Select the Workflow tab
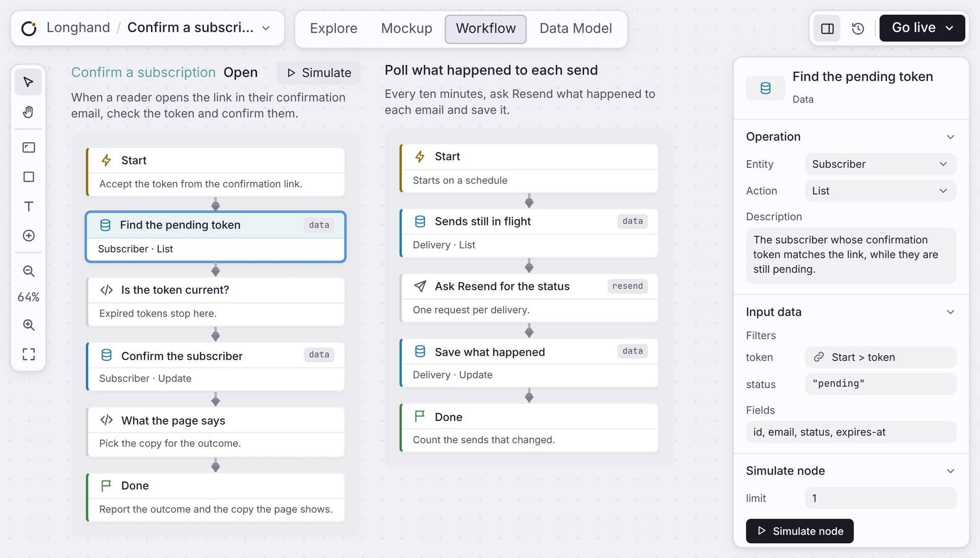The height and width of the screenshot is (558, 980). (x=485, y=29)
